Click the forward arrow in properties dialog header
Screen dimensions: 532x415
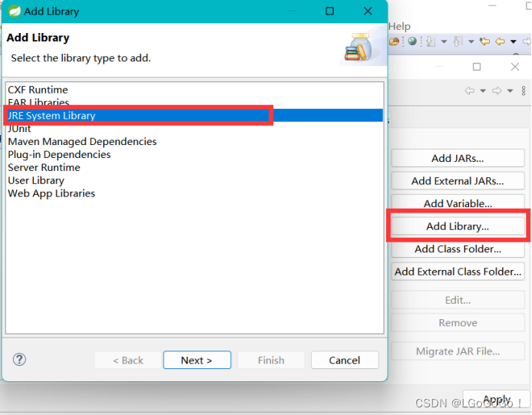tap(497, 91)
